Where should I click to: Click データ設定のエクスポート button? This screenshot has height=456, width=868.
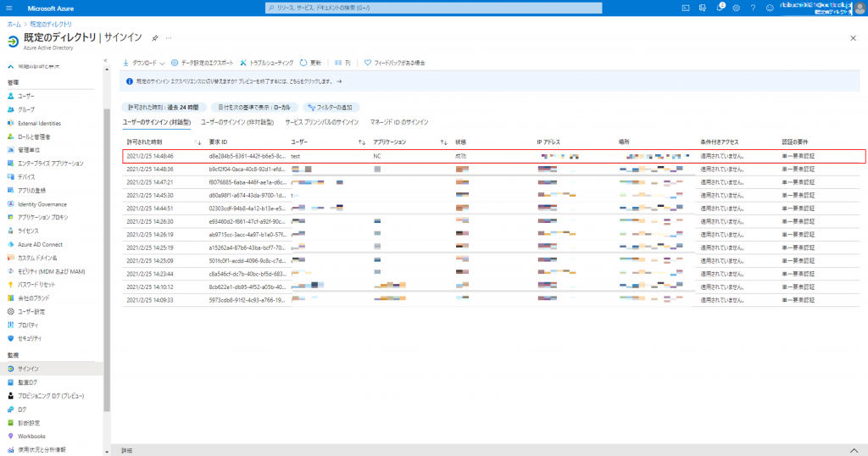click(x=203, y=63)
